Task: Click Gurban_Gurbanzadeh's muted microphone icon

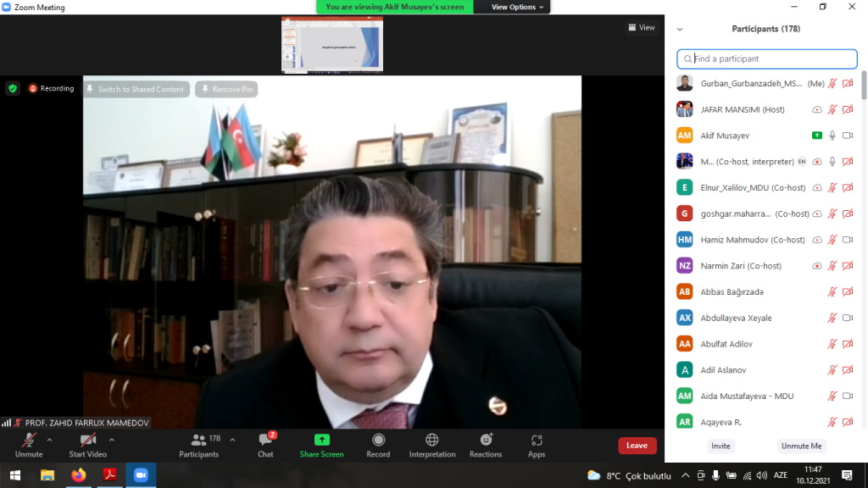Action: coord(832,84)
